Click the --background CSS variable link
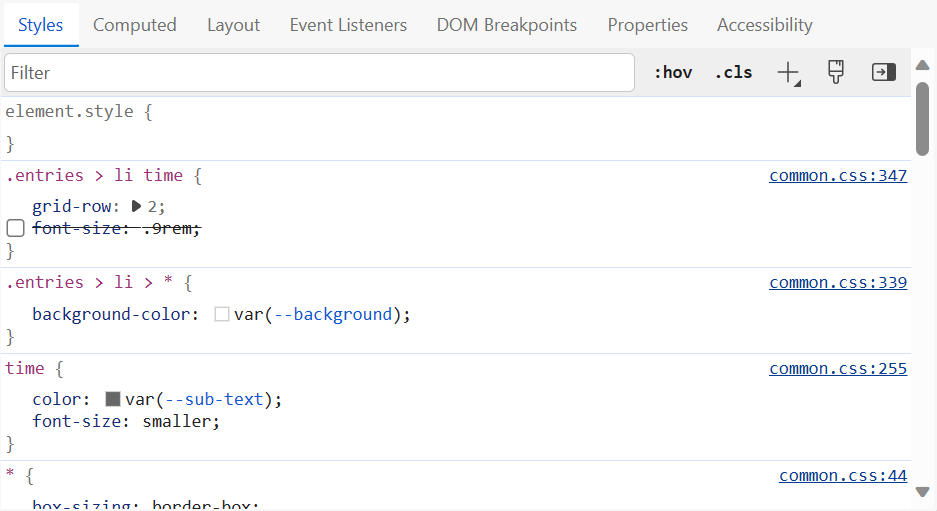The height and width of the screenshot is (511, 937). tap(329, 314)
